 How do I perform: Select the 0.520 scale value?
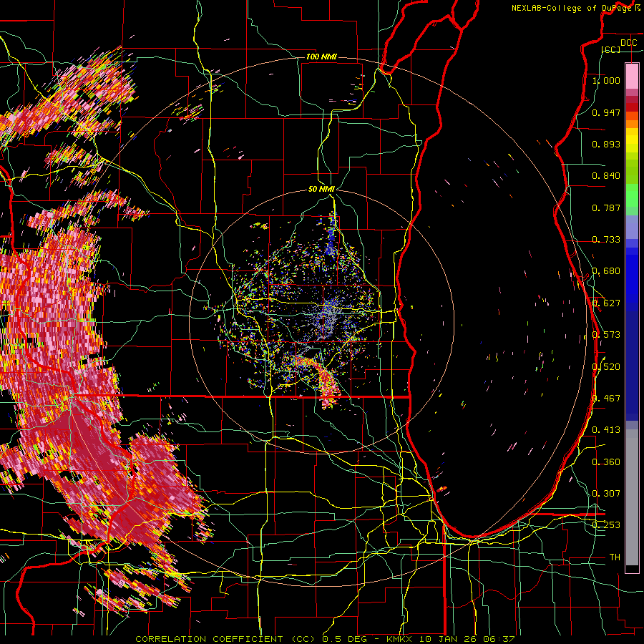606,367
